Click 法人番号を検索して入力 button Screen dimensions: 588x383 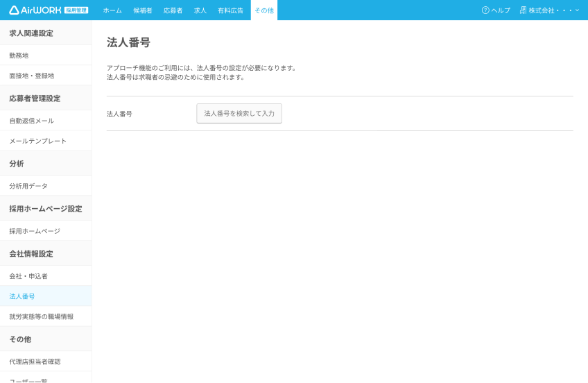point(239,113)
